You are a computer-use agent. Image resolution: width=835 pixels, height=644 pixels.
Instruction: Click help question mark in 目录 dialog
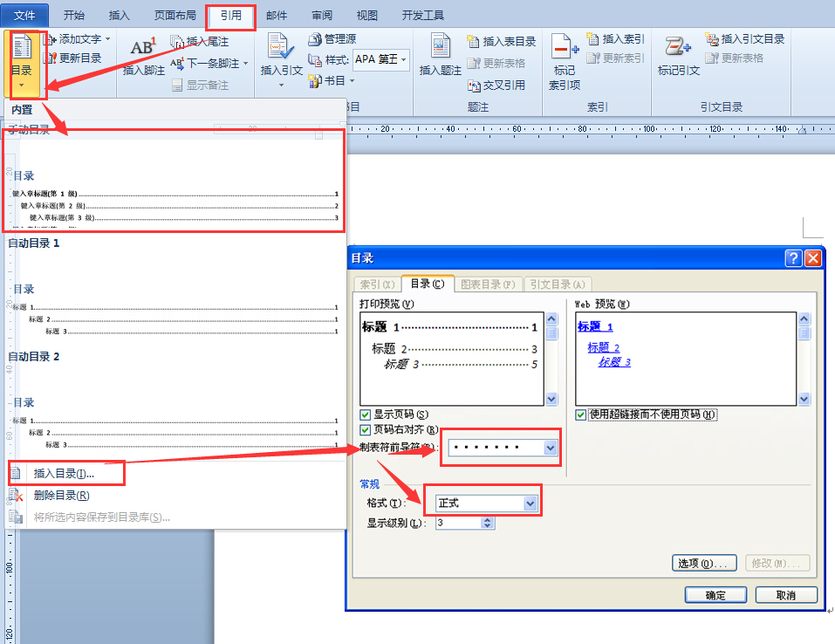pos(793,258)
